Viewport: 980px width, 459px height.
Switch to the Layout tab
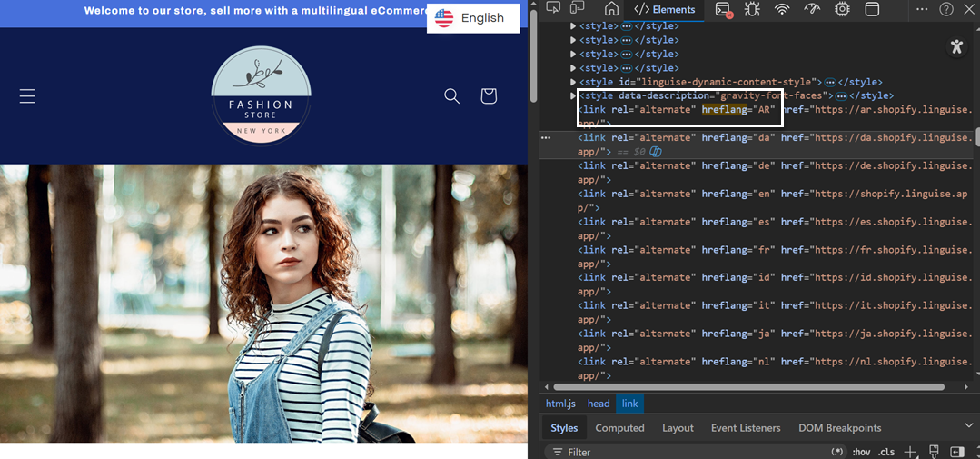[x=678, y=428]
